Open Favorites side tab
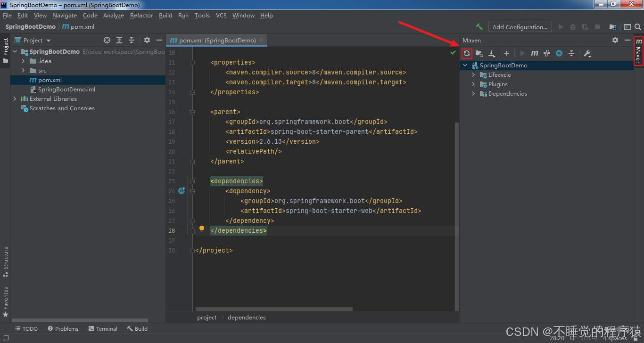 [5, 302]
